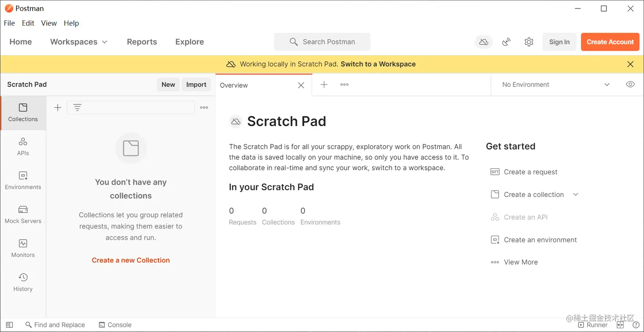Screen dimensions: 644x332
Task: Click the collections filter input field
Action: pyautogui.click(x=131, y=107)
